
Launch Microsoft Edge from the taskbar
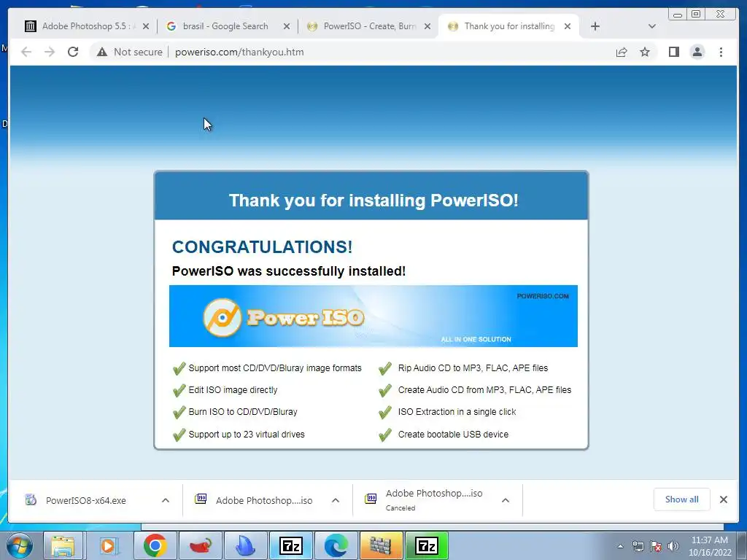pos(336,545)
